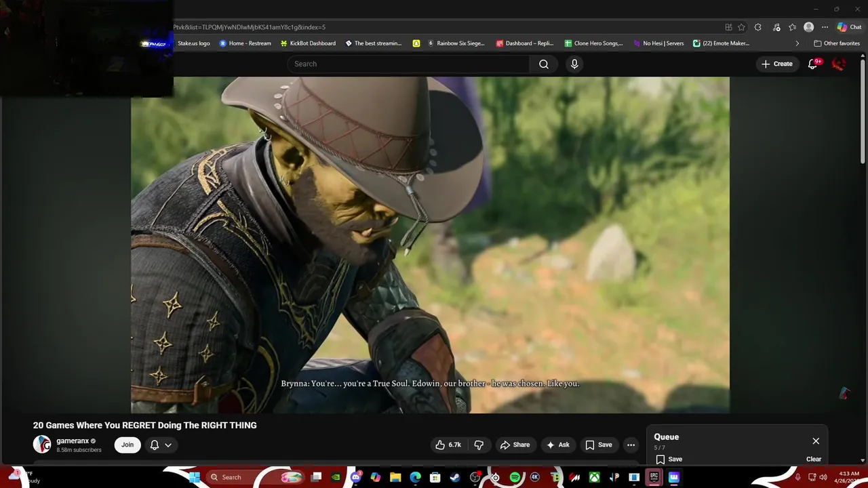Save the queue as playlist
Screen dimensions: 868x488
pos(669,459)
